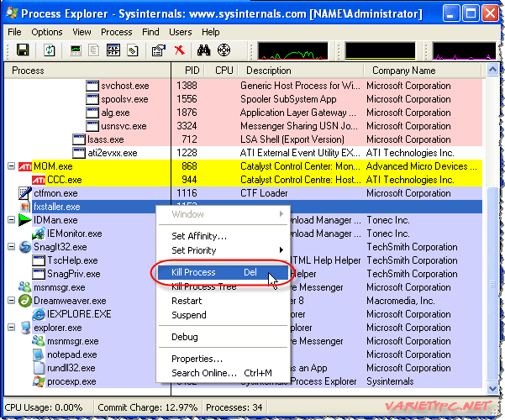Open the Set Priority submenu
505x420 pixels.
[223, 250]
